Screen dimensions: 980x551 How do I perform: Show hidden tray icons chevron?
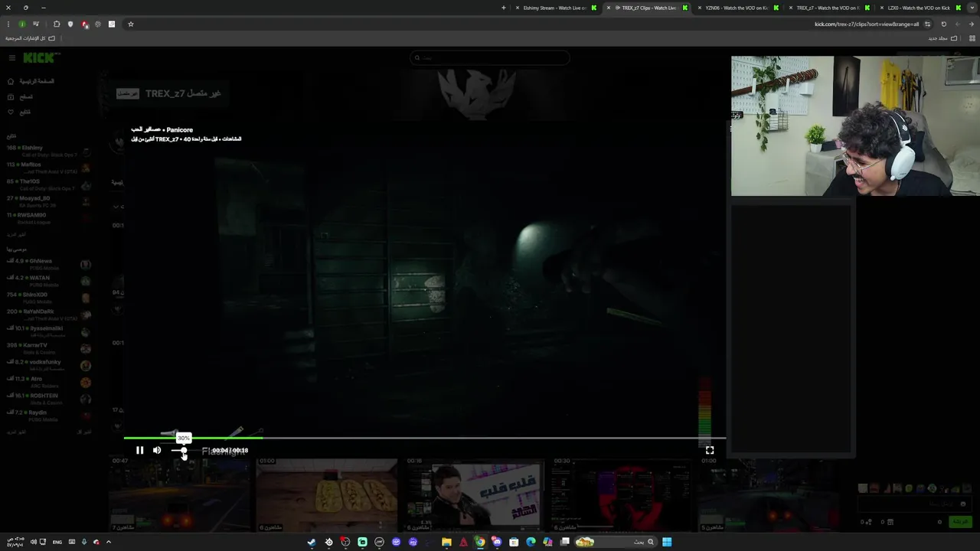pyautogui.click(x=109, y=542)
